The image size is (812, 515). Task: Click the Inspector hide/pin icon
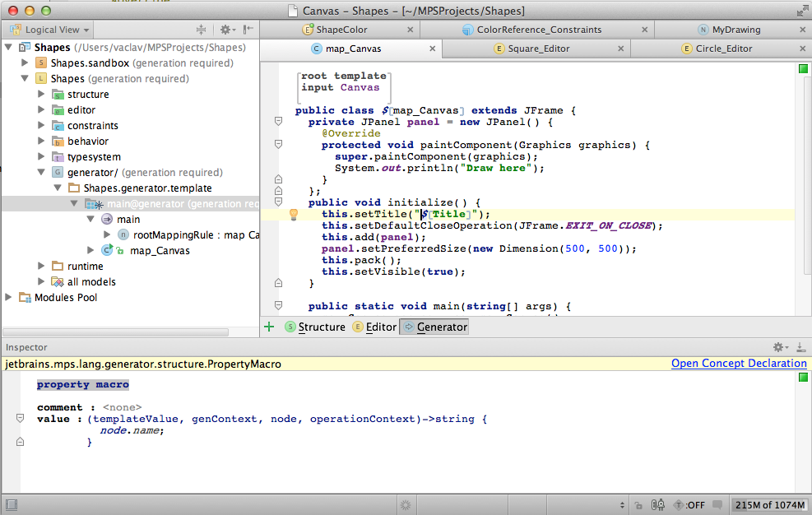801,347
